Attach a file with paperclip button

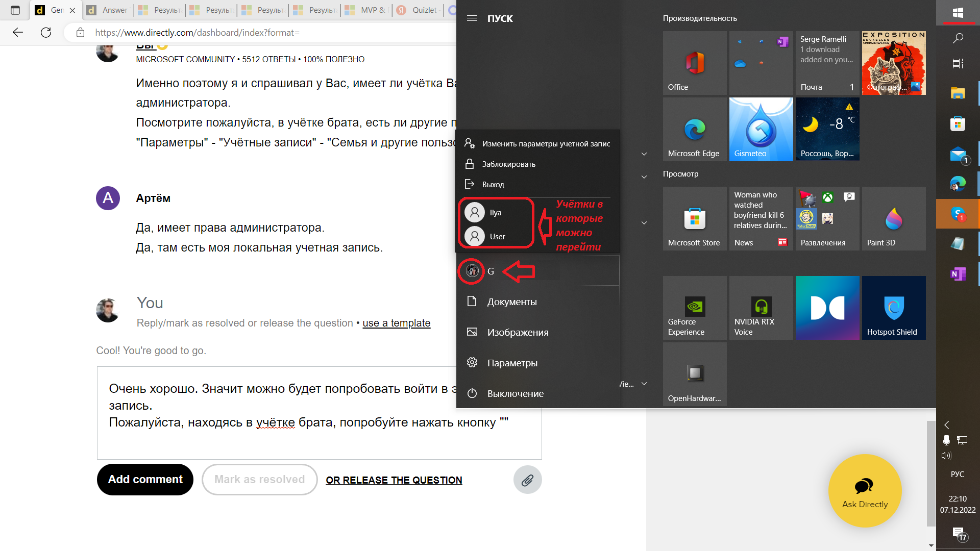pyautogui.click(x=527, y=480)
